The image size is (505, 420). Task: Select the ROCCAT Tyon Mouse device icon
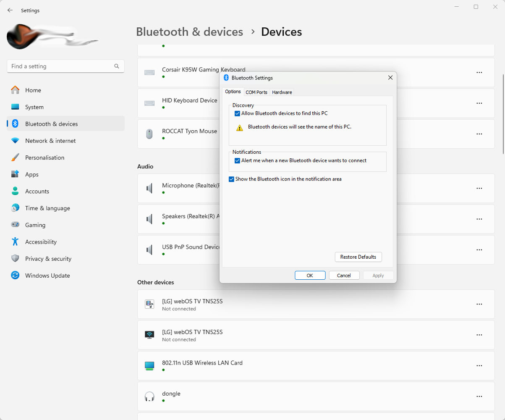point(149,134)
